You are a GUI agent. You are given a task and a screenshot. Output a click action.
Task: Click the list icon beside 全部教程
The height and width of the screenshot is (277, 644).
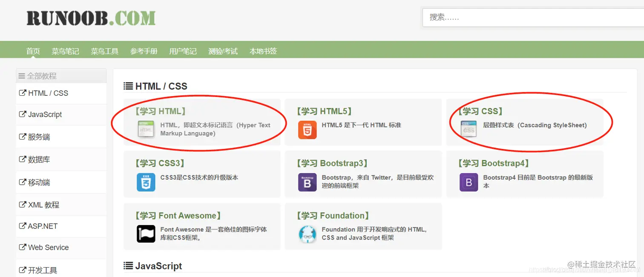pos(22,76)
